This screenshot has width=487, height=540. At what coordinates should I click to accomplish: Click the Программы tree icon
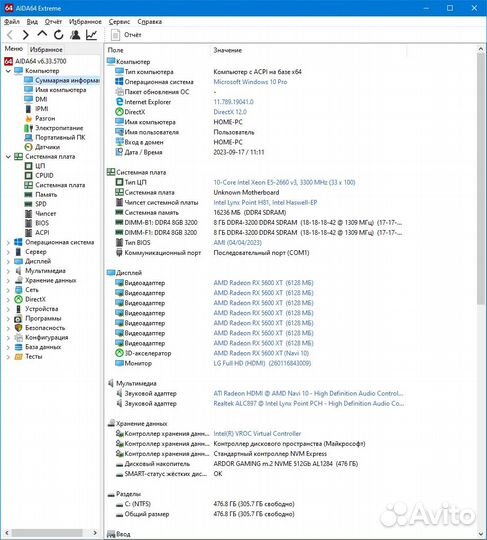tap(18, 319)
